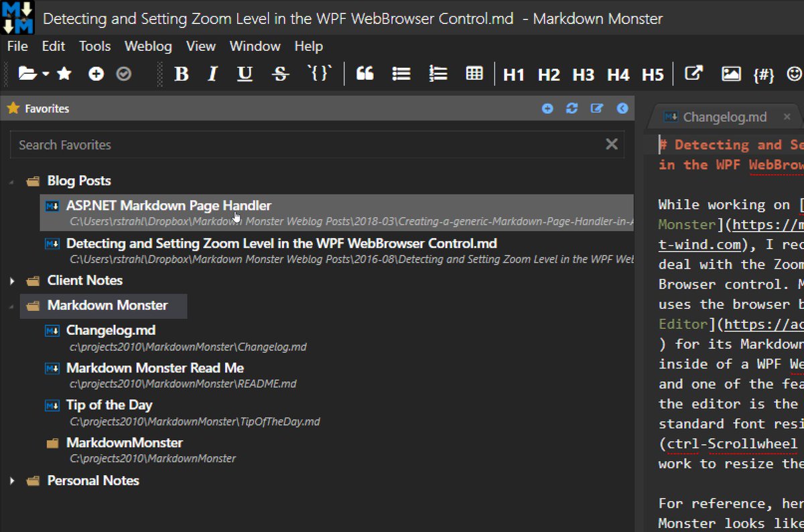
Task: Click the Favorites panel header star
Action: tap(13, 108)
